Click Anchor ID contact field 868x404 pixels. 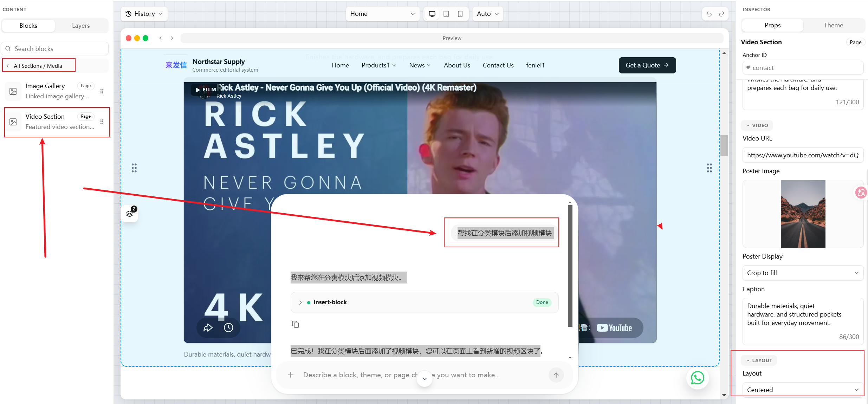pos(803,68)
